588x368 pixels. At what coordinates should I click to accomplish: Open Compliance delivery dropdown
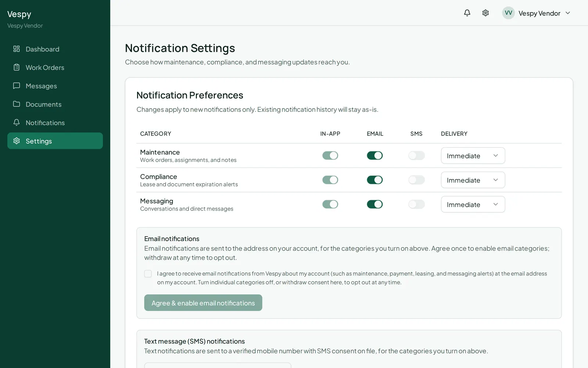(473, 180)
